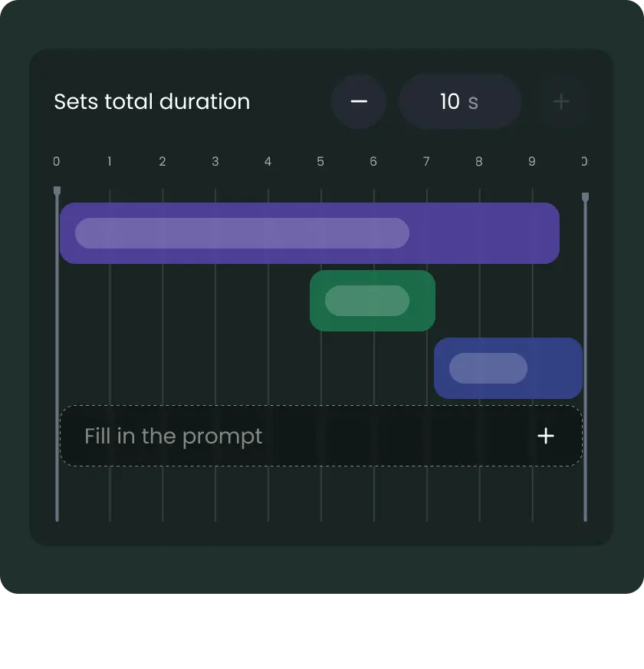644x669 pixels.
Task: Click the "Sets total duration" label
Action: pos(152,101)
